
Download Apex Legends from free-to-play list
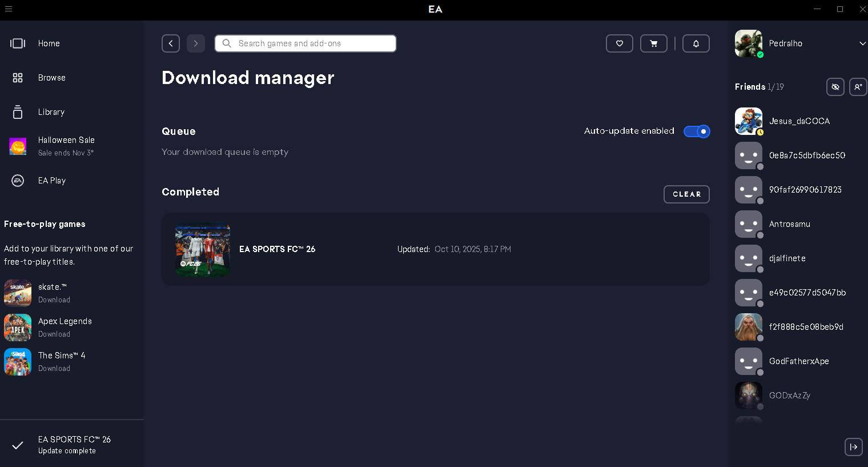(54, 334)
